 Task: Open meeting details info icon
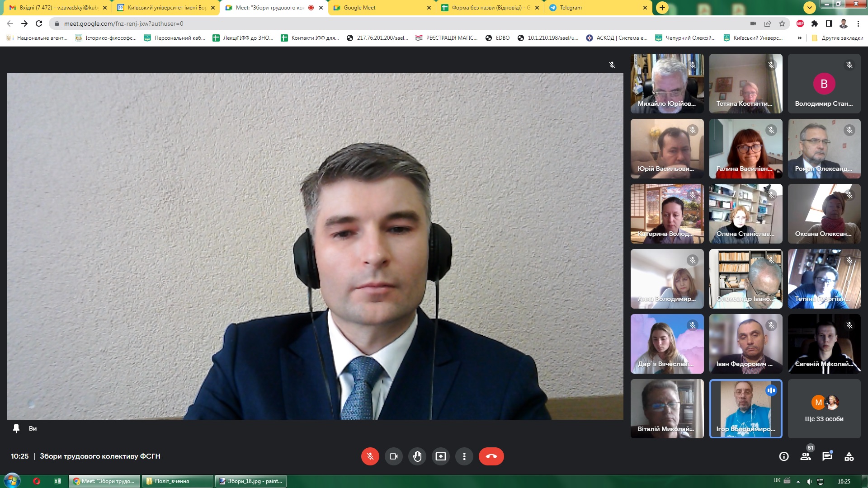coord(784,456)
